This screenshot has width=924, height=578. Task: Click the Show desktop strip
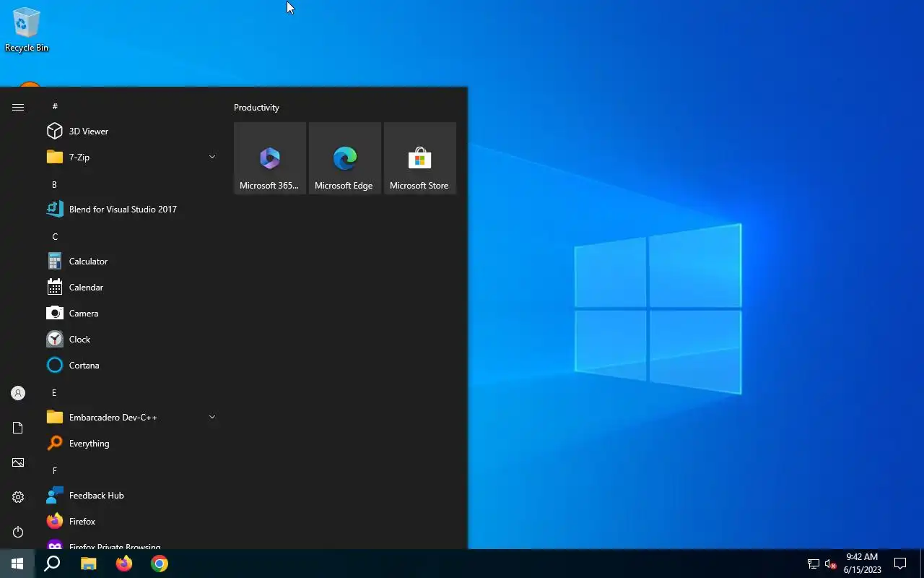(922, 564)
